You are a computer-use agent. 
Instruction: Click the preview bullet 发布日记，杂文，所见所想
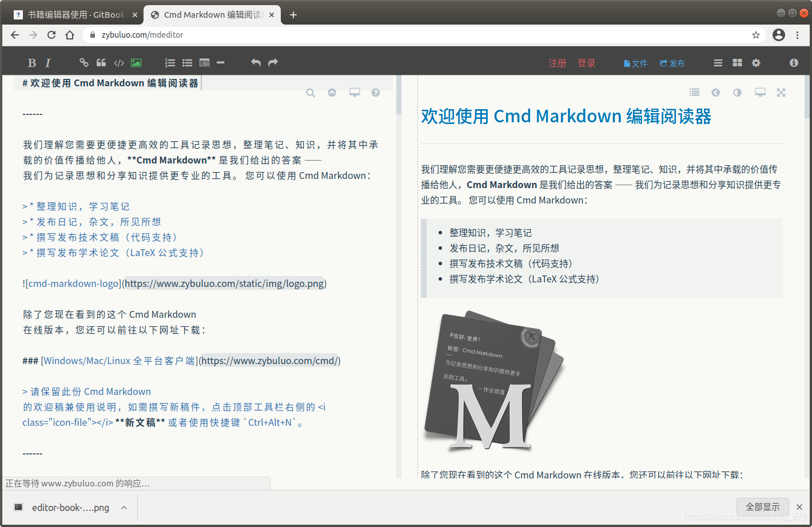(x=504, y=248)
